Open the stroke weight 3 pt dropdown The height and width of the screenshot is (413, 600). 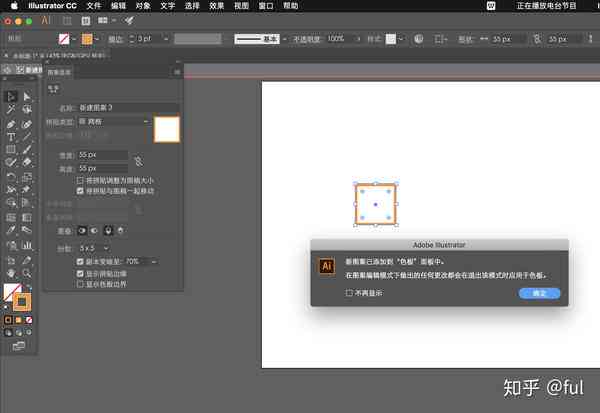tap(166, 39)
